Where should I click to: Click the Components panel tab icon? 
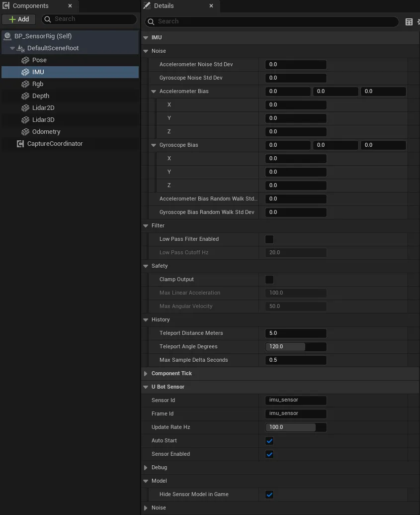click(6, 5)
